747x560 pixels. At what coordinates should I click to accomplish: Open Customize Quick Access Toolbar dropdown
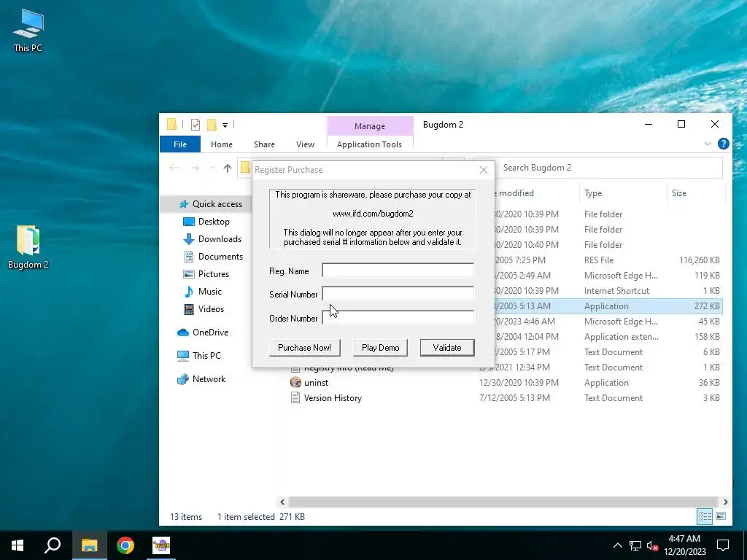pos(225,125)
